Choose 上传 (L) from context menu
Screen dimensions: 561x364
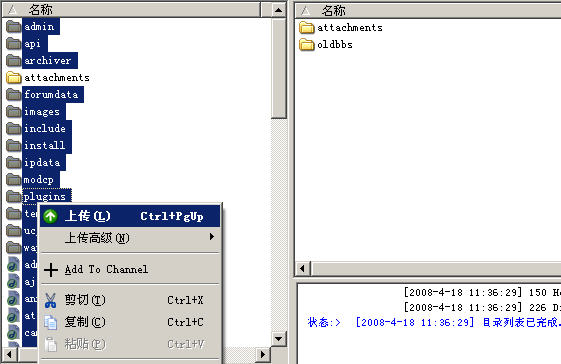pyautogui.click(x=130, y=216)
